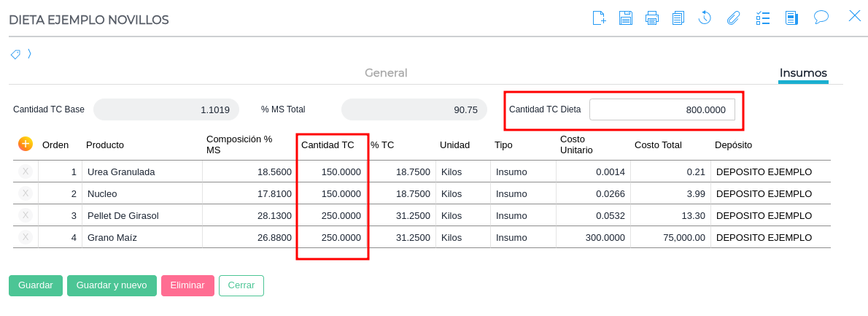Open the comments speech bubble

click(x=821, y=17)
